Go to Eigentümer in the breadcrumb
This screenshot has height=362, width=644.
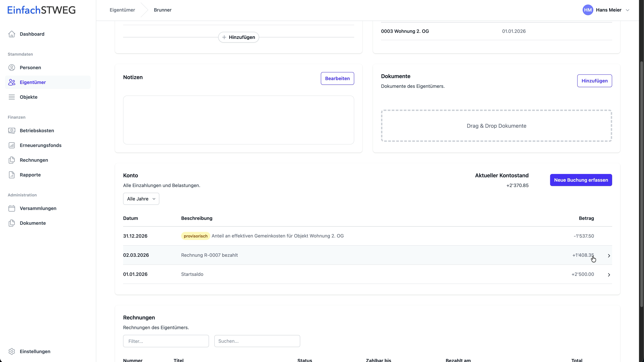click(x=122, y=10)
